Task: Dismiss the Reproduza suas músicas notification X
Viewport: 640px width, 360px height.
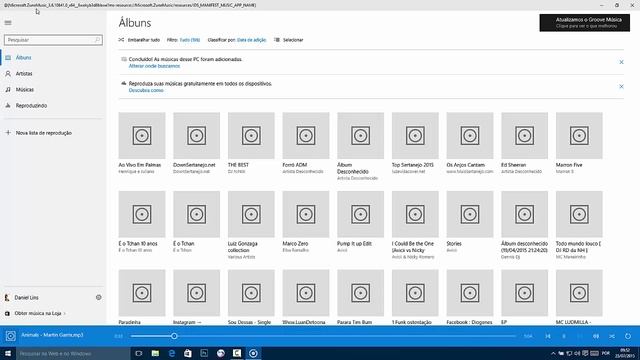Action: (x=621, y=87)
